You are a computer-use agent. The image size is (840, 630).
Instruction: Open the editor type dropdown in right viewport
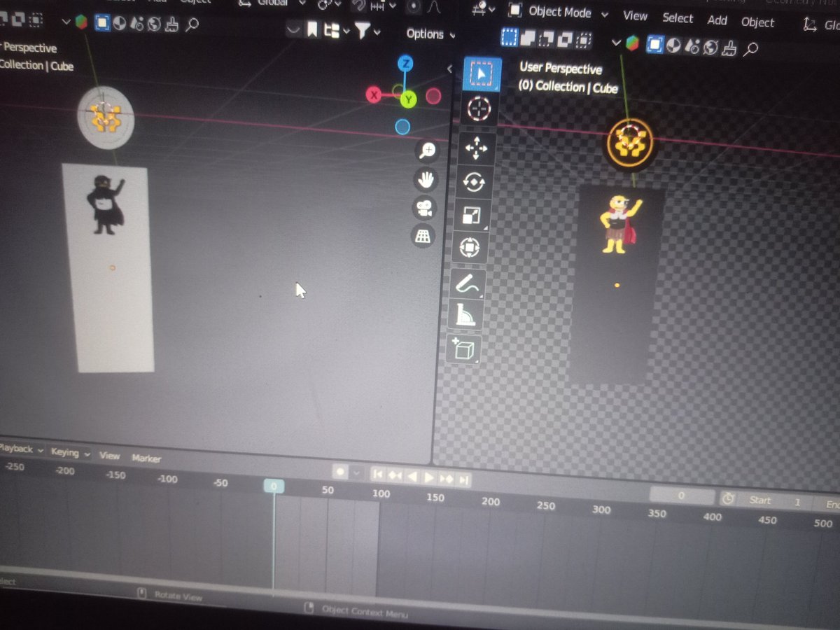pos(484,9)
